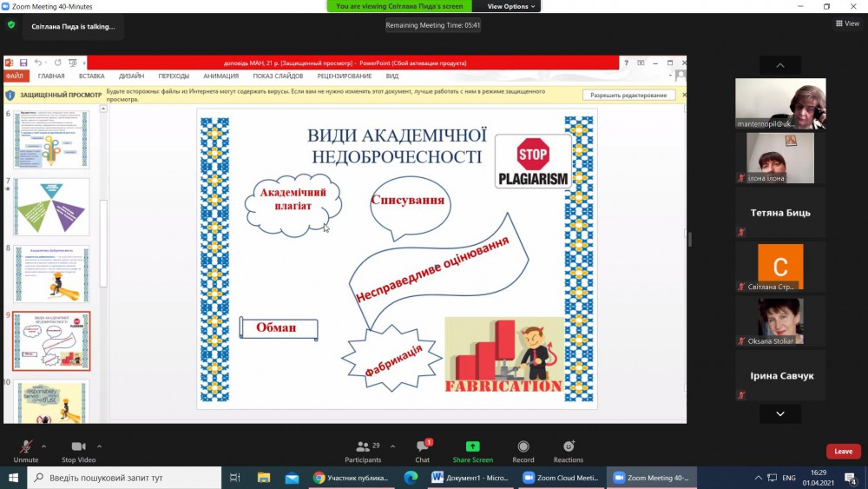Unmute the microphone in Zoom

(25, 451)
